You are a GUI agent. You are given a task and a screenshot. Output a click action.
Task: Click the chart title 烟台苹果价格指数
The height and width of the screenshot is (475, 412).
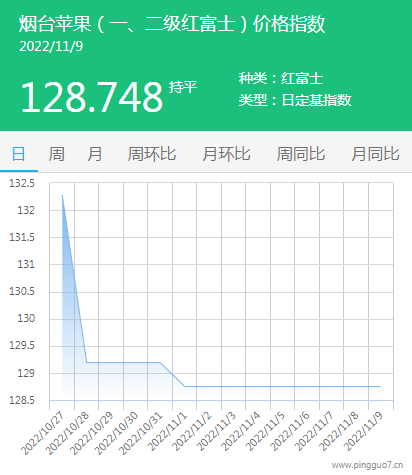[172, 24]
